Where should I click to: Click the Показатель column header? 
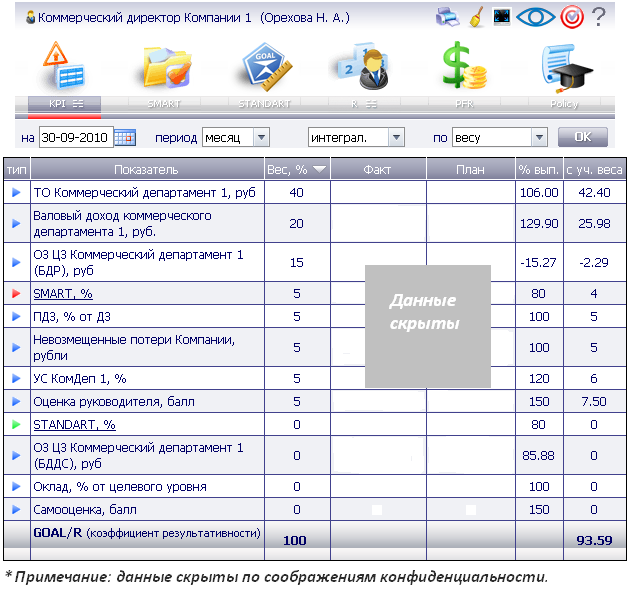tap(147, 169)
